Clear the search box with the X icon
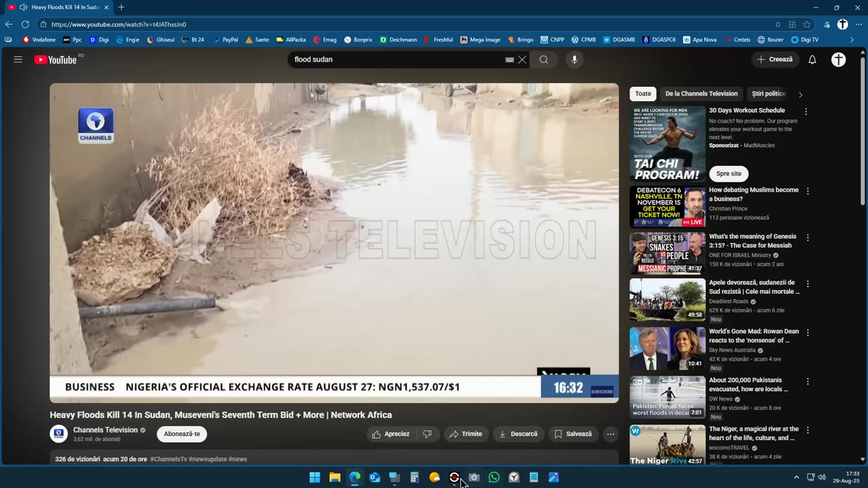The image size is (868, 488). pyautogui.click(x=522, y=60)
